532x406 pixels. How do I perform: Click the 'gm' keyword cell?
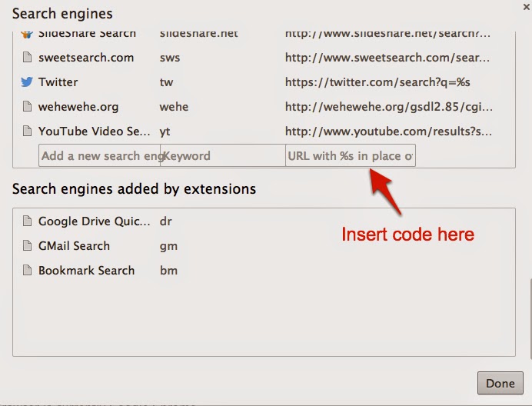(168, 247)
